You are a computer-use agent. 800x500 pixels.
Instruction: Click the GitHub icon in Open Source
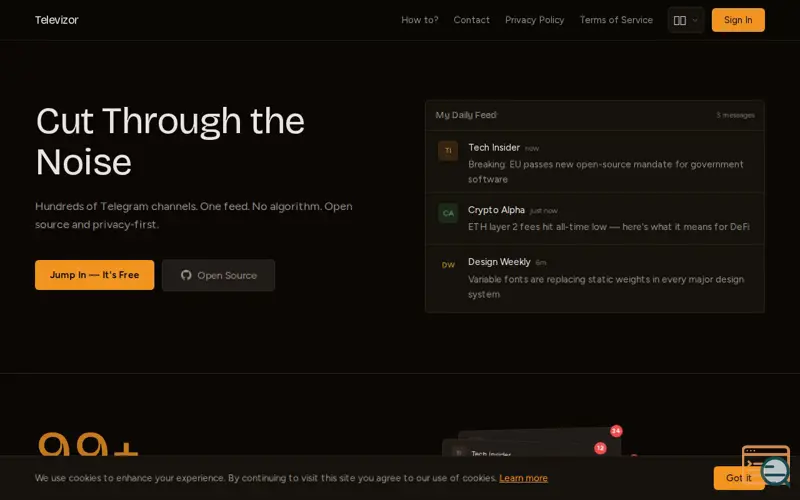point(186,276)
